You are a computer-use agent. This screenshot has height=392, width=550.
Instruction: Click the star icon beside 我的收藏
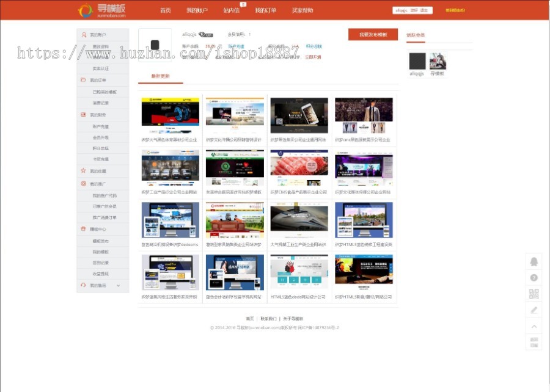pos(83,170)
